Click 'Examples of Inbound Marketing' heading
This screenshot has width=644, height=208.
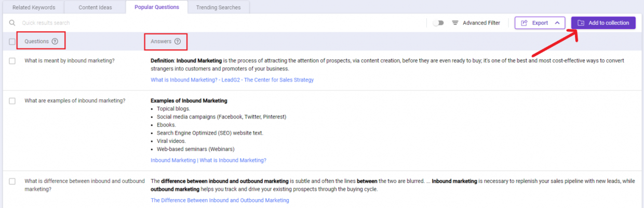[189, 100]
